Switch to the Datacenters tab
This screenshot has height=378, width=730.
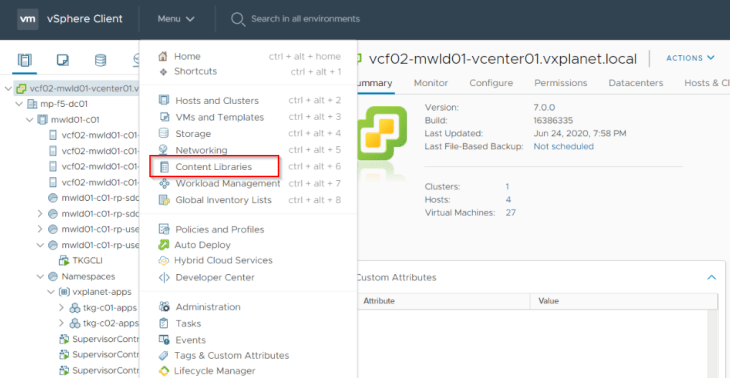[635, 83]
